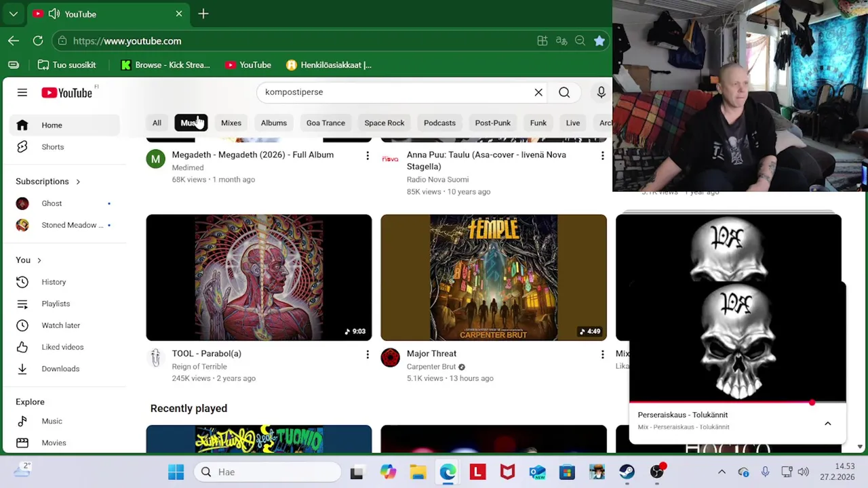Open File Explorer from the taskbar

(418, 472)
